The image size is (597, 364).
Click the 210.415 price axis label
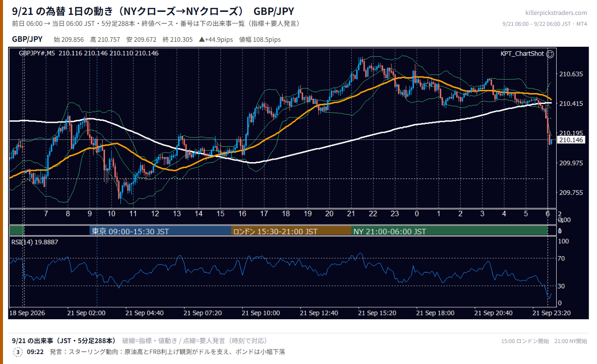571,104
